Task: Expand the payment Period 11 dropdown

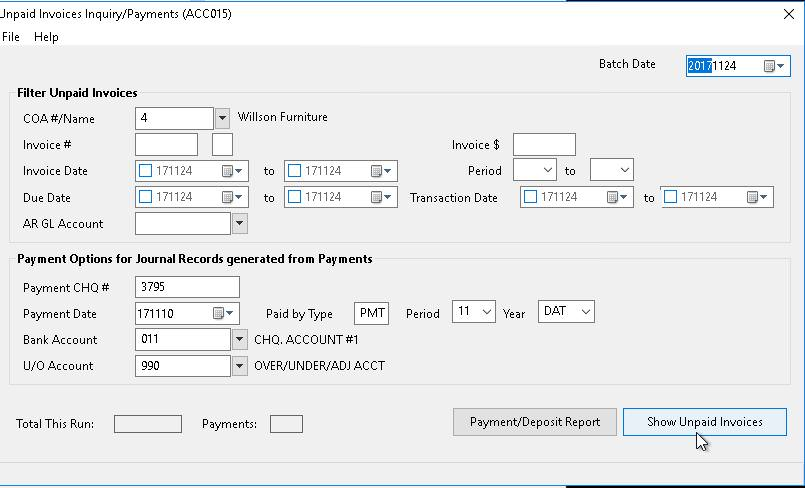Action: [x=473, y=311]
